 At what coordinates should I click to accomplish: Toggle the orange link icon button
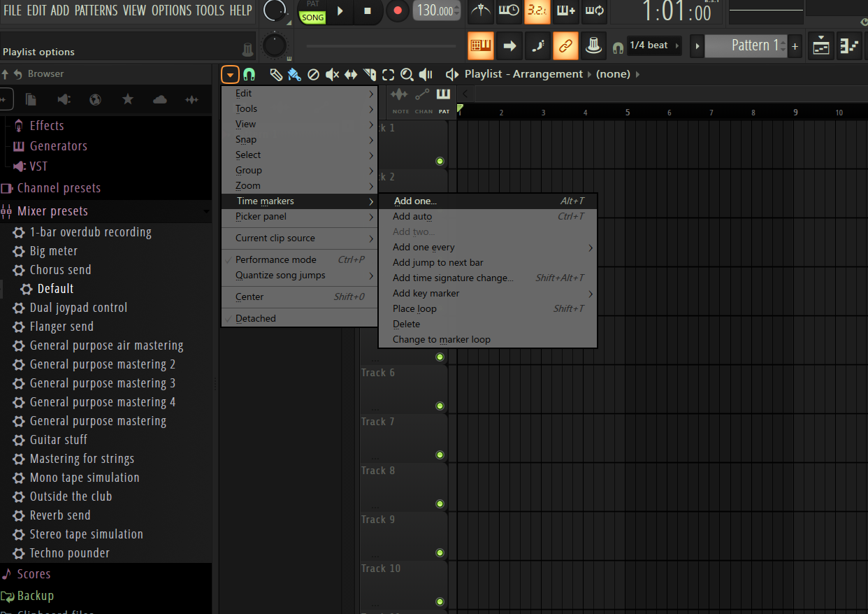coord(566,46)
